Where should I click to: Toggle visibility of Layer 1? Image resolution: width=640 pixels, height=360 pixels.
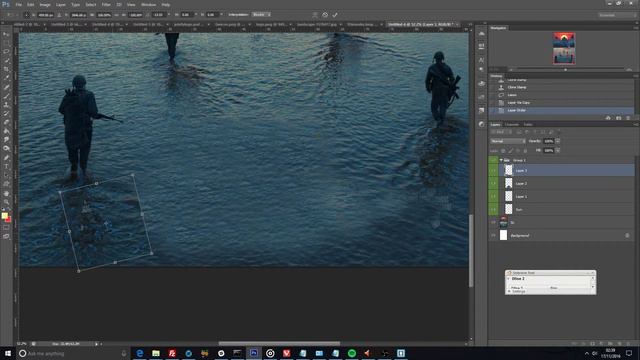pos(493,197)
